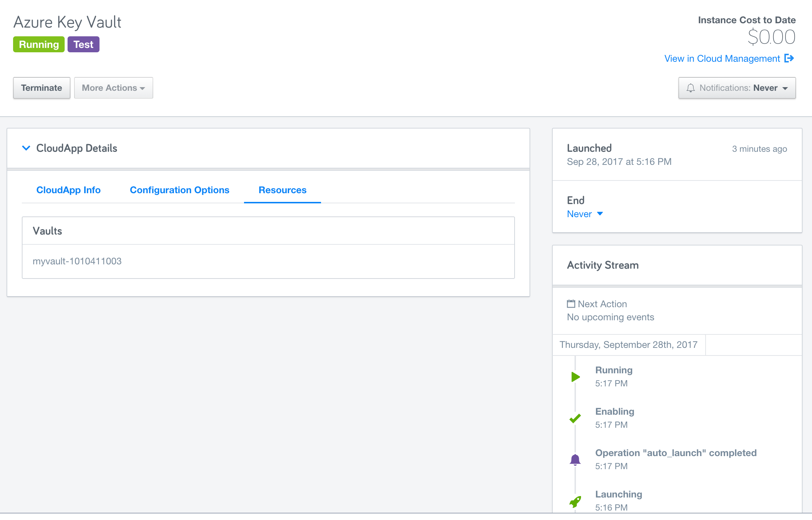Switch to the CloudApp Info tab
Viewport: 812px width, 520px height.
pyautogui.click(x=69, y=190)
